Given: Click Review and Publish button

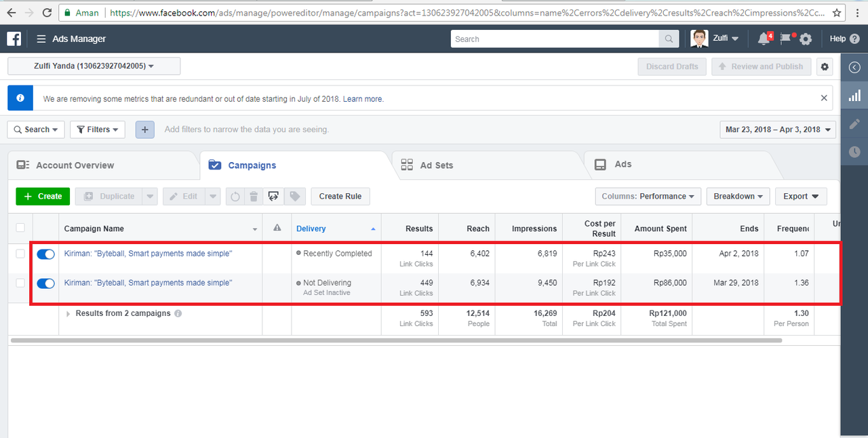Looking at the screenshot, I should [x=761, y=66].
